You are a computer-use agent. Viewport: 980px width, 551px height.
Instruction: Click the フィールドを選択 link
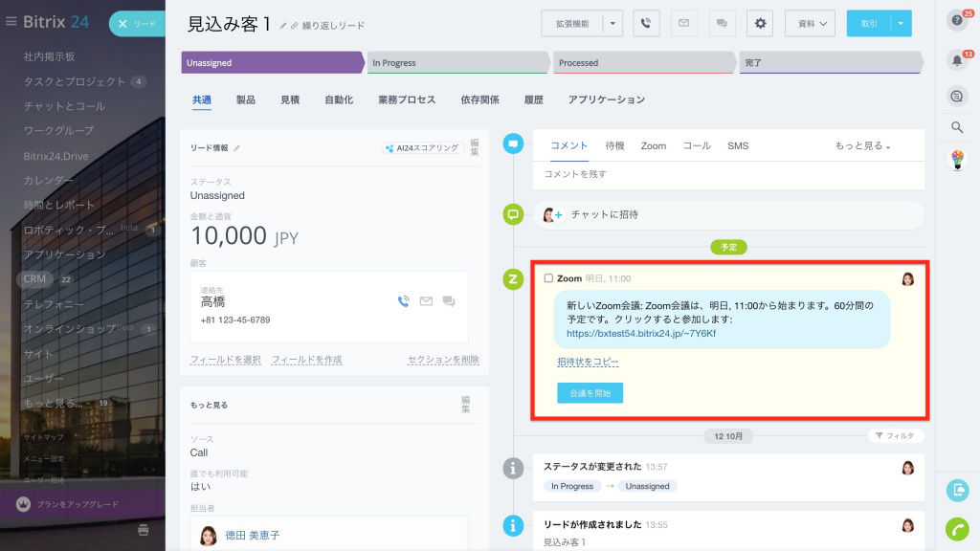(226, 360)
